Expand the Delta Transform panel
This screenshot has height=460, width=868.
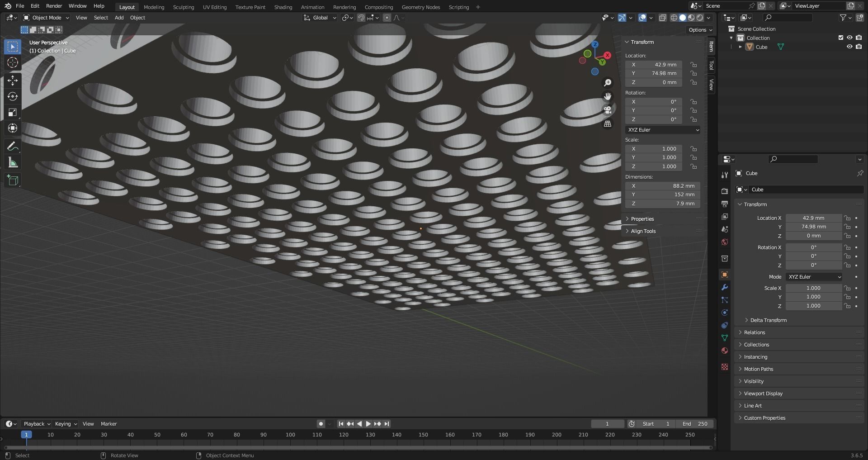coord(768,320)
